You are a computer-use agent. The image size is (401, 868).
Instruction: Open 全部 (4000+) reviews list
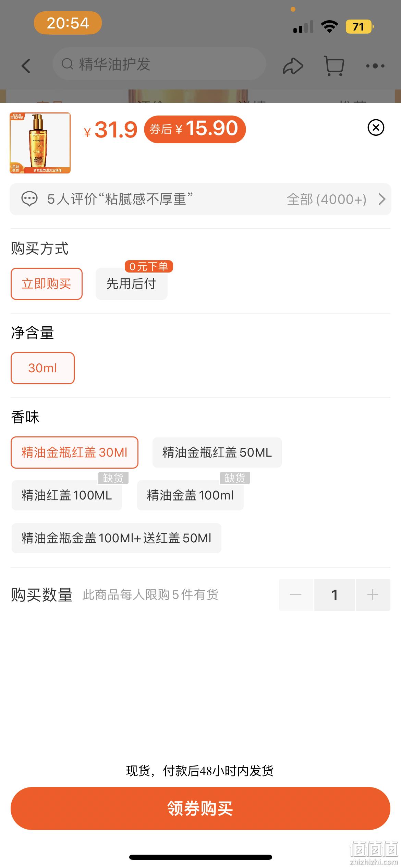pos(327,199)
